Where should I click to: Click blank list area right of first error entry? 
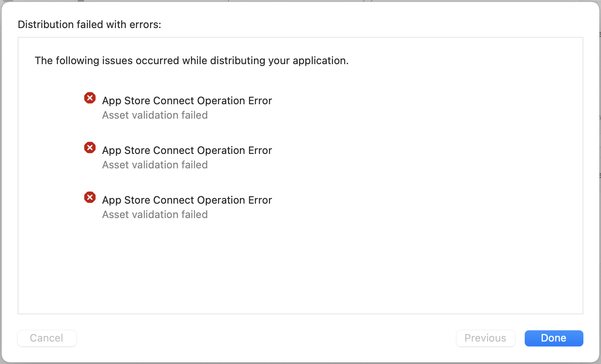[425, 107]
